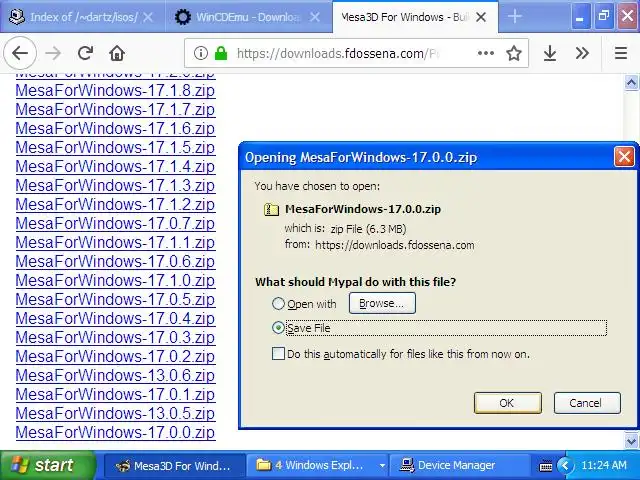This screenshot has height=480, width=640.
Task: Click the green padlock security icon
Action: tap(221, 53)
